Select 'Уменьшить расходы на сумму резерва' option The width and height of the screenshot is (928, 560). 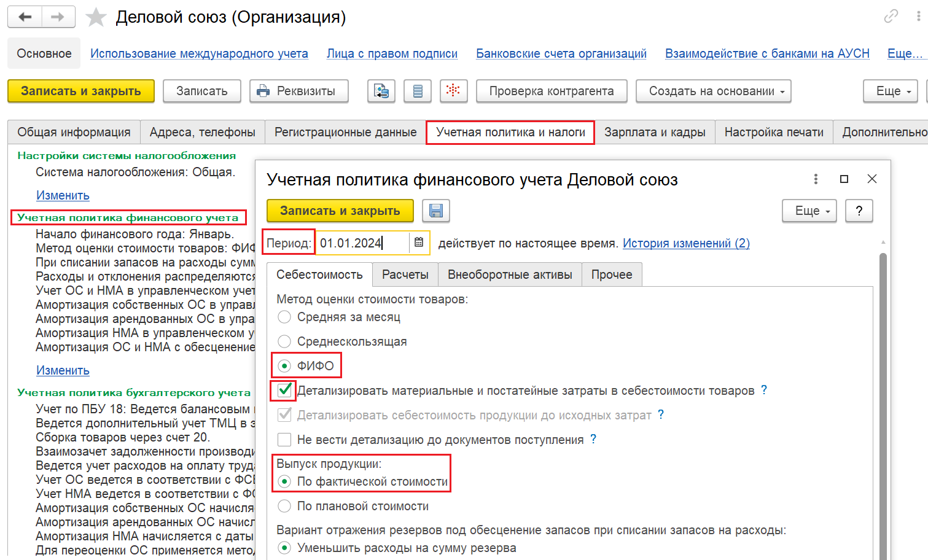(x=284, y=548)
